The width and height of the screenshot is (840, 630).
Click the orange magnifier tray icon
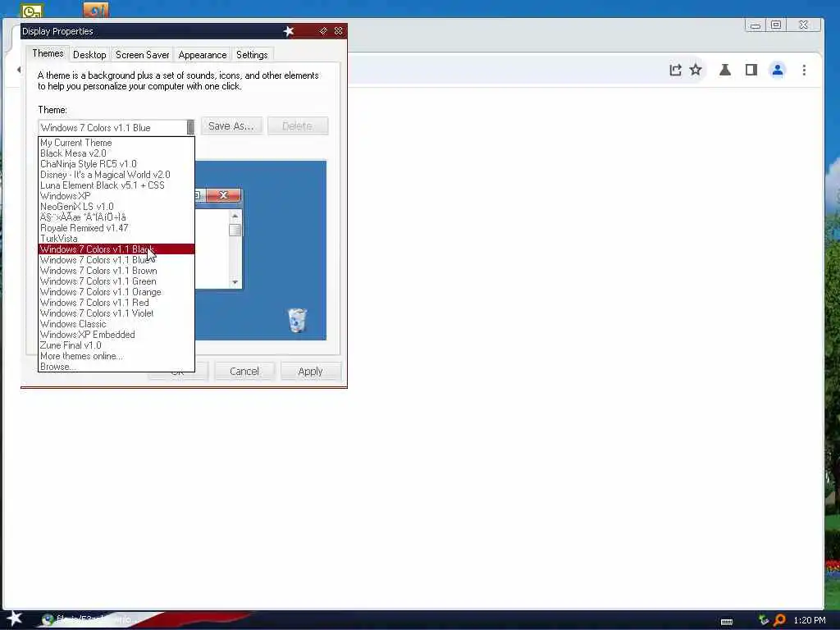tap(779, 620)
